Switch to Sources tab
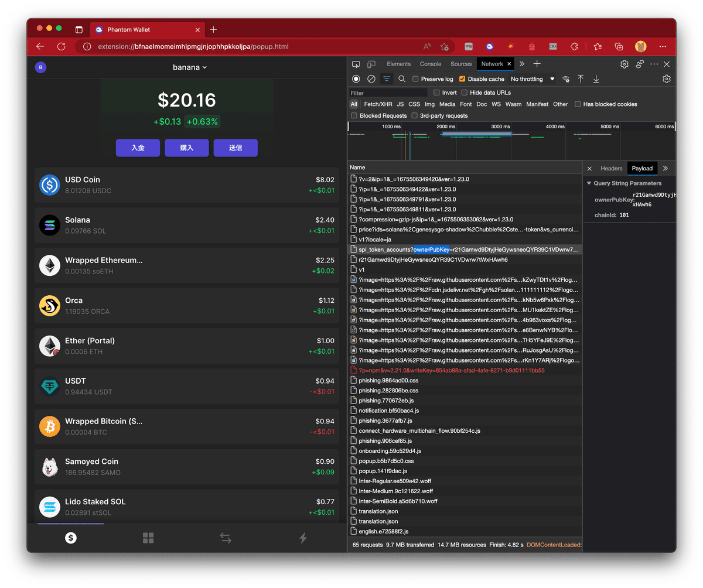Viewport: 703px width, 588px height. (x=461, y=64)
